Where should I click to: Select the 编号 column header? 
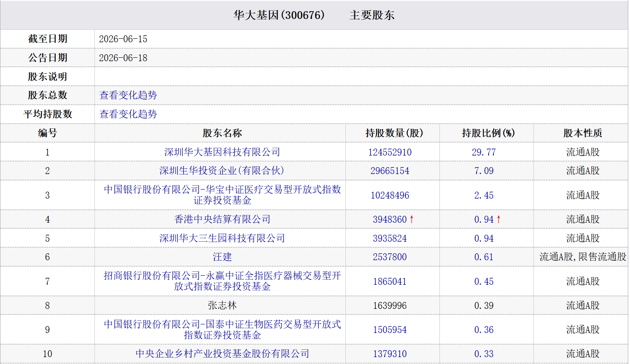pyautogui.click(x=47, y=133)
